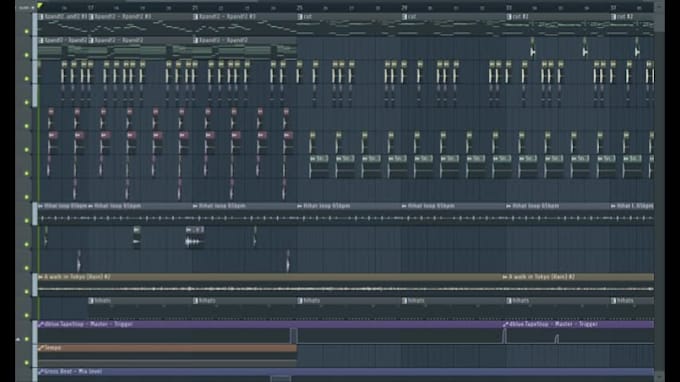This screenshot has height=382, width=680.
Task: Click the hihats pattern clip icon at bar 37
Action: 614,300
